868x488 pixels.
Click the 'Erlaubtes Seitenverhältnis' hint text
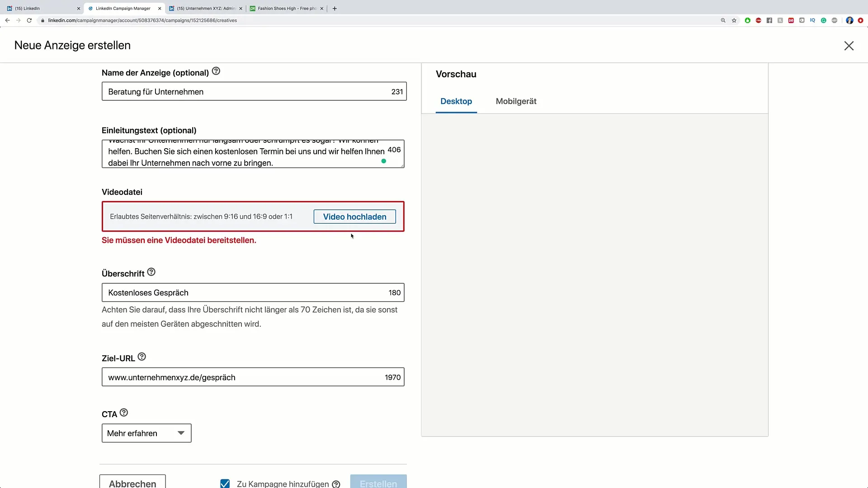[x=201, y=216]
